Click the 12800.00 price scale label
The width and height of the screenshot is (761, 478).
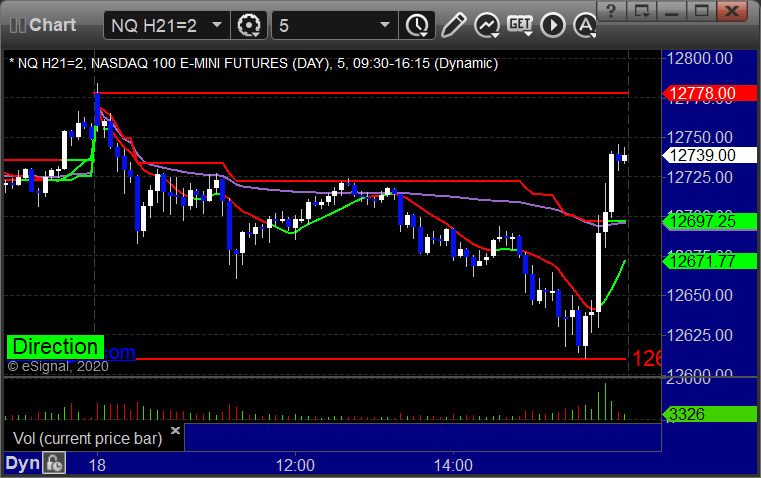(x=700, y=59)
